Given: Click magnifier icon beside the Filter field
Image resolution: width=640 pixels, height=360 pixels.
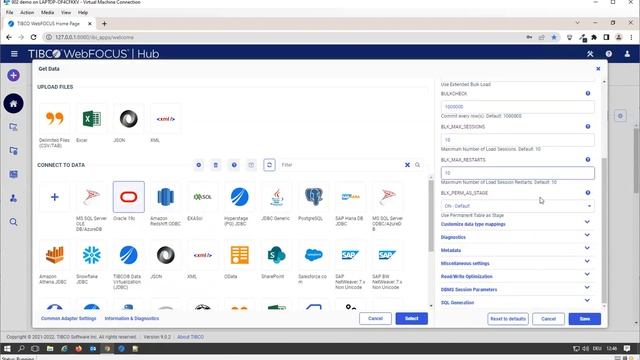Looking at the screenshot, I should 418,165.
